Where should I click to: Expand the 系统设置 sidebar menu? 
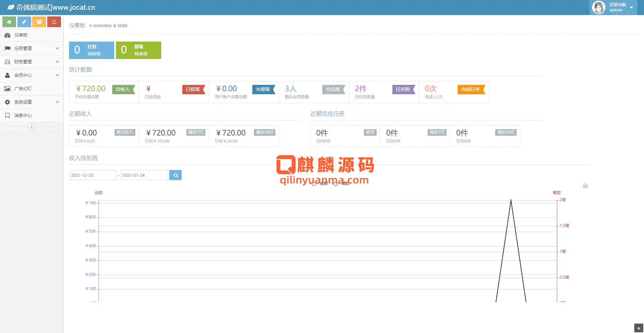31,102
